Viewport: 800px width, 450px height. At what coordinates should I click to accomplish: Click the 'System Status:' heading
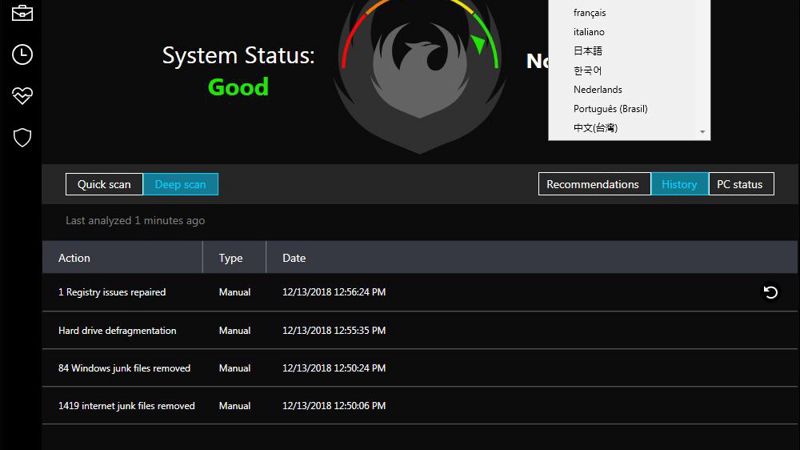pos(238,56)
